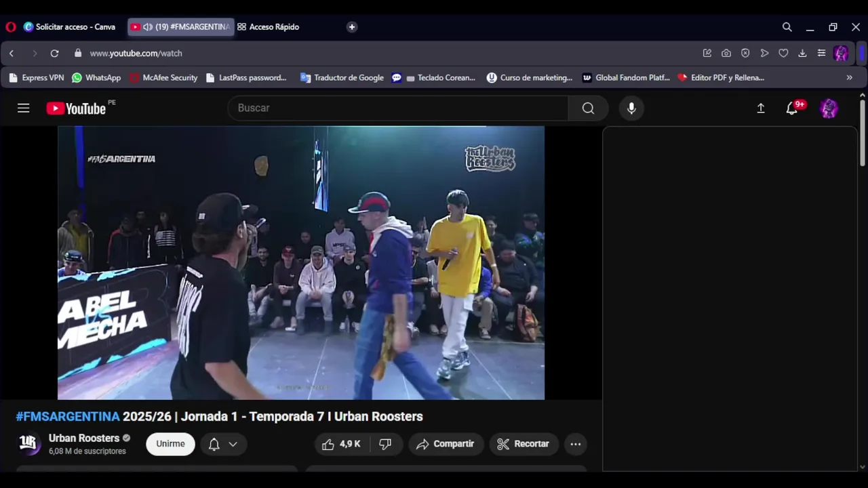Image resolution: width=868 pixels, height=488 pixels.
Task: Open Urban Roosters channel name
Action: tap(84, 438)
